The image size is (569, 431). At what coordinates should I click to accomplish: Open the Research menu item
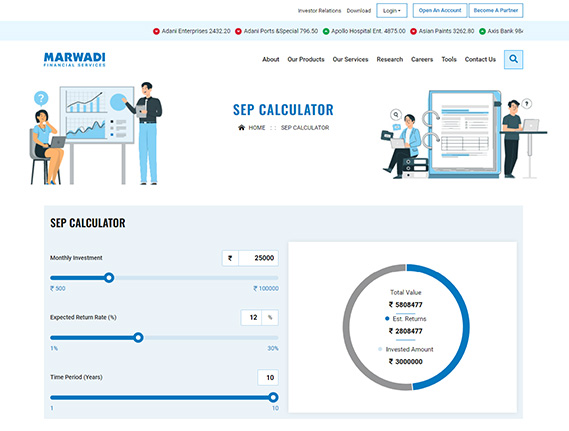(390, 59)
